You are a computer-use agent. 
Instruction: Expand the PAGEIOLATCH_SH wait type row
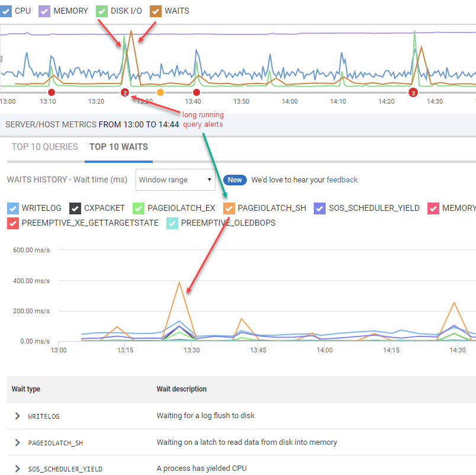tap(18, 442)
